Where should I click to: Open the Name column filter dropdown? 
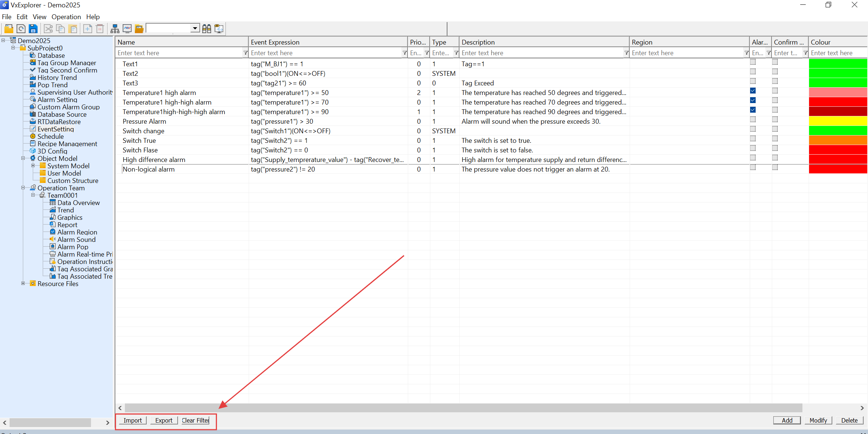[245, 53]
